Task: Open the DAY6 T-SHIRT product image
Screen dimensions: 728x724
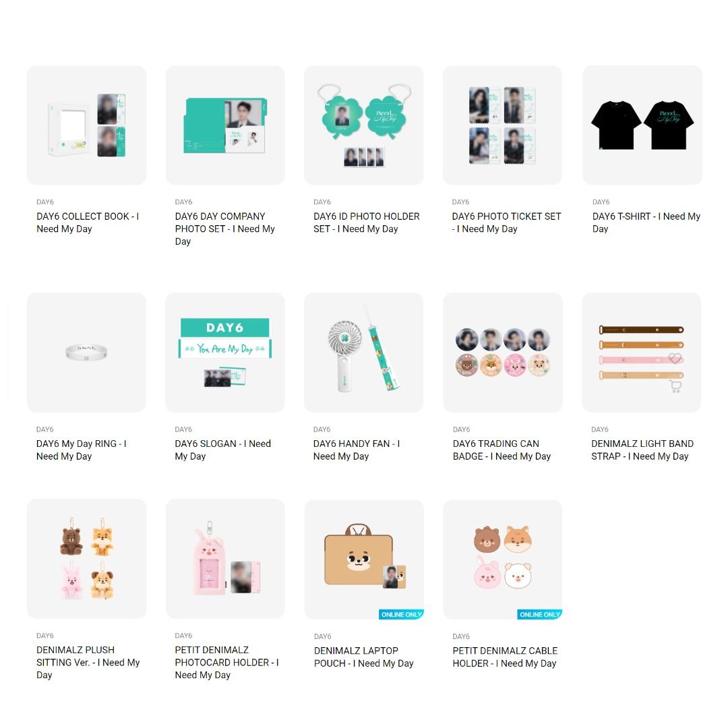Action: pyautogui.click(x=642, y=125)
